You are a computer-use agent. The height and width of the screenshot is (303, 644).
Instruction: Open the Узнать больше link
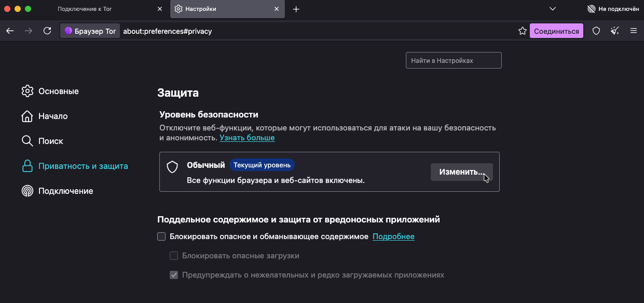point(247,137)
